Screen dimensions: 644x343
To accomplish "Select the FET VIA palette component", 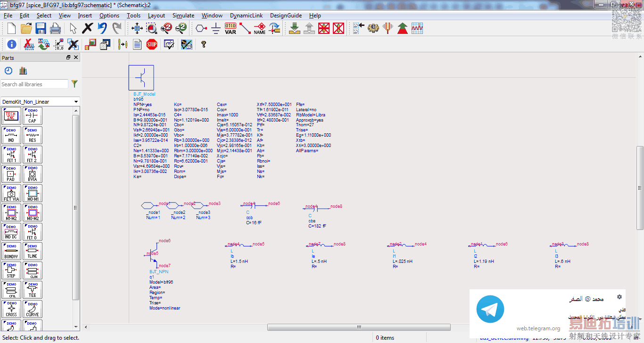I will [x=11, y=193].
